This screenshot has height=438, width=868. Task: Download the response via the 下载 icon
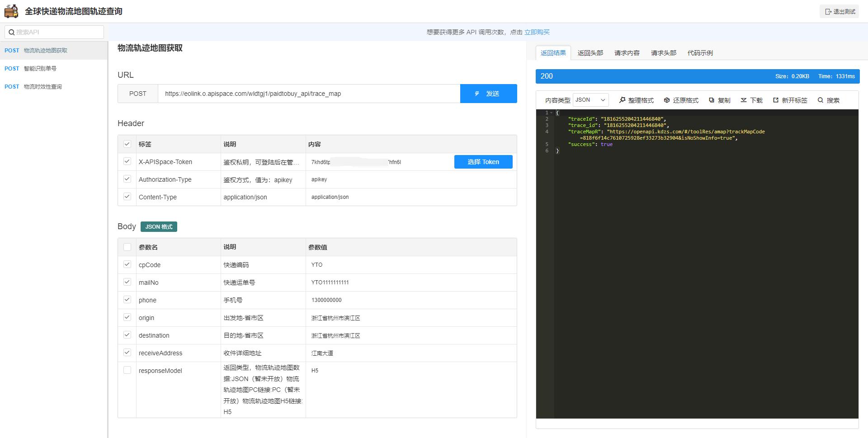(743, 100)
